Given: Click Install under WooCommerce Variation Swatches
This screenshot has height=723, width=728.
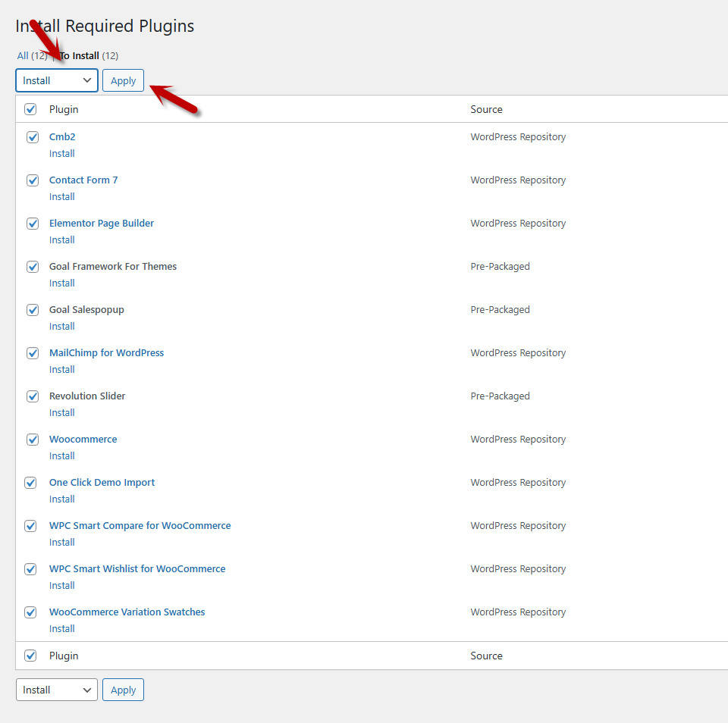Looking at the screenshot, I should [x=62, y=629].
